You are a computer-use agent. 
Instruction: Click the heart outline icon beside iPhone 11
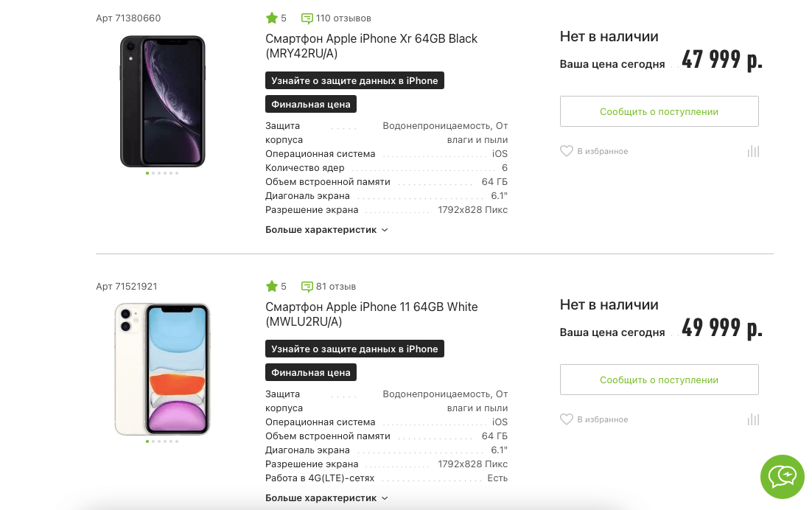tap(566, 419)
